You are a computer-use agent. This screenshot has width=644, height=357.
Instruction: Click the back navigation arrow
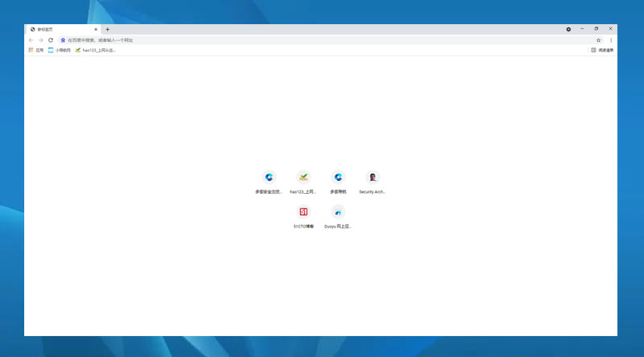pyautogui.click(x=31, y=40)
